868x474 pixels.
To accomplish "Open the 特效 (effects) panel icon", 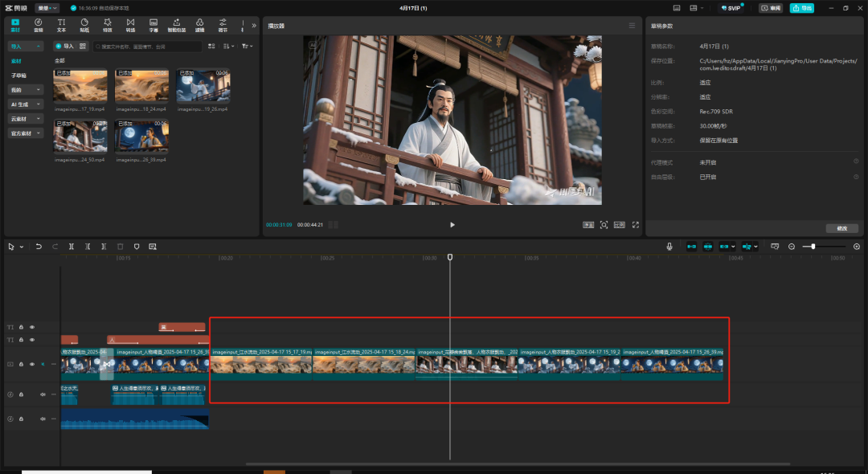I will tap(107, 25).
